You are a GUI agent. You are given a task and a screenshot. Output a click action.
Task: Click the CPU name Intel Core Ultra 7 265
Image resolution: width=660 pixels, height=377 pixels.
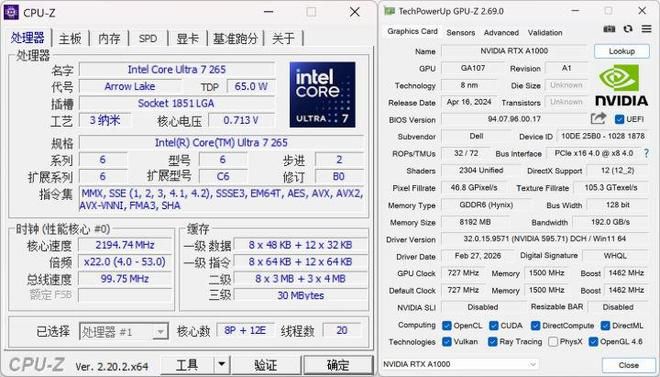177,69
